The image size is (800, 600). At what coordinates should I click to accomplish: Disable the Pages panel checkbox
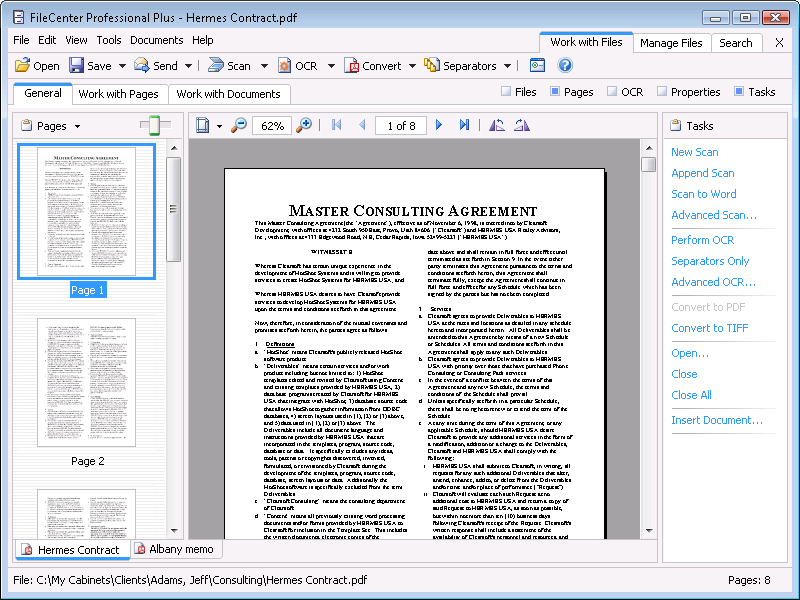(555, 92)
